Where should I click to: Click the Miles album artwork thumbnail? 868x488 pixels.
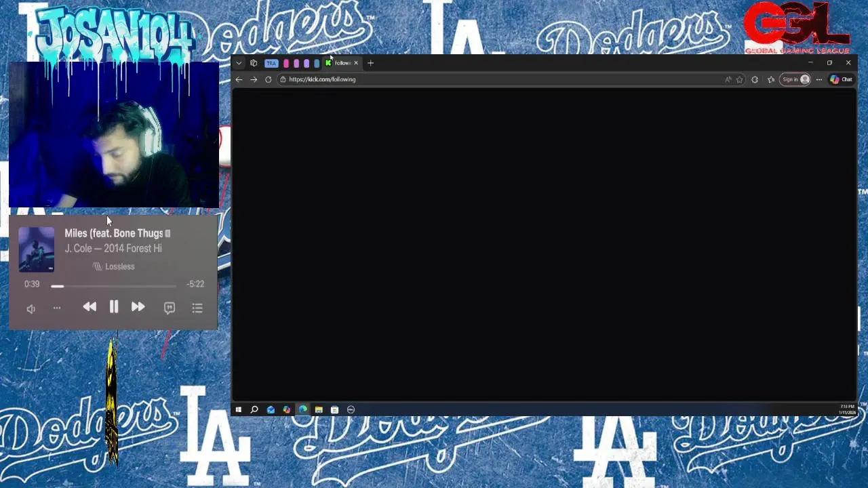click(x=37, y=249)
